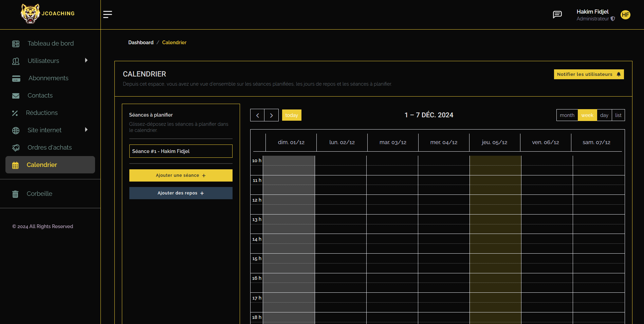Open Corbeille trash icon
Viewport: 644px width, 324px height.
(15, 194)
